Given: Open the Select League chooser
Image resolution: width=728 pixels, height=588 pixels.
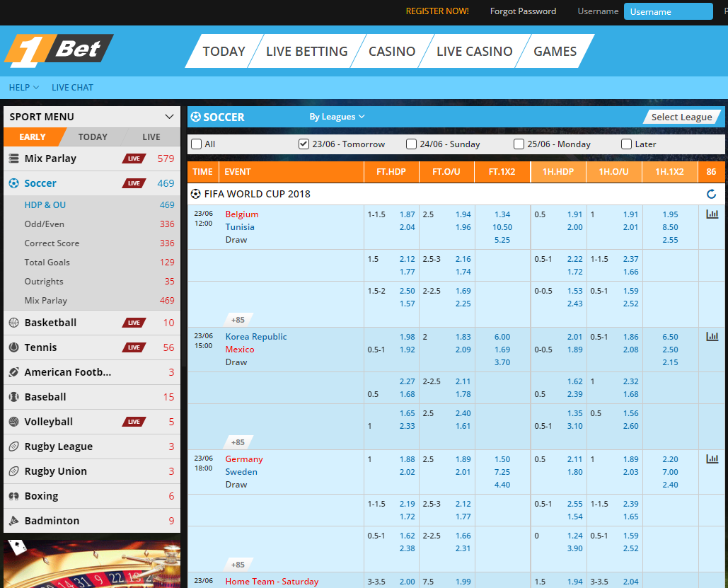Looking at the screenshot, I should (681, 117).
